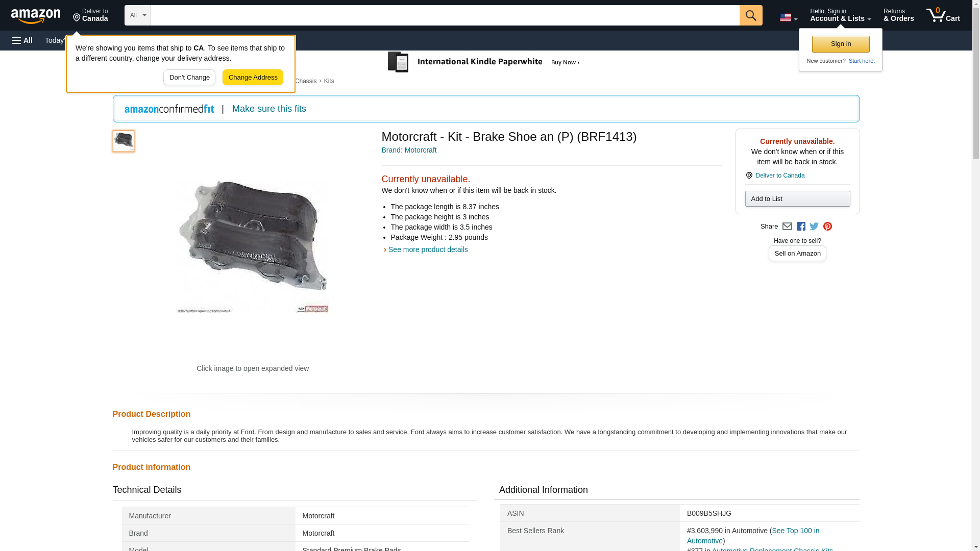The height and width of the screenshot is (551, 980).
Task: Share product on Pinterest
Action: [x=827, y=227]
